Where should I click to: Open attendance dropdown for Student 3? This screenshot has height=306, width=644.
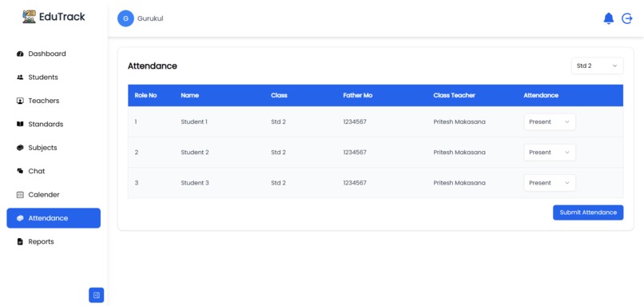tap(550, 183)
